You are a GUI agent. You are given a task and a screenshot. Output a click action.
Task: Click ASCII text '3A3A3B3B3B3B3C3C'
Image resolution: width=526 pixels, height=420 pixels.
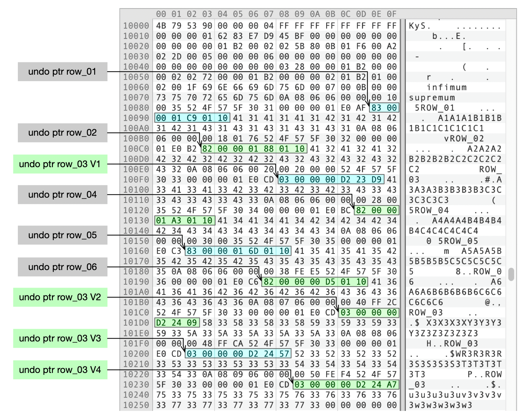pyautogui.click(x=455, y=190)
